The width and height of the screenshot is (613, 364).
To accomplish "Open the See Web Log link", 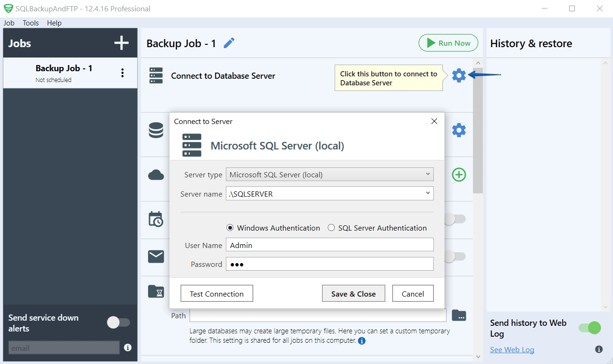I will click(x=512, y=349).
